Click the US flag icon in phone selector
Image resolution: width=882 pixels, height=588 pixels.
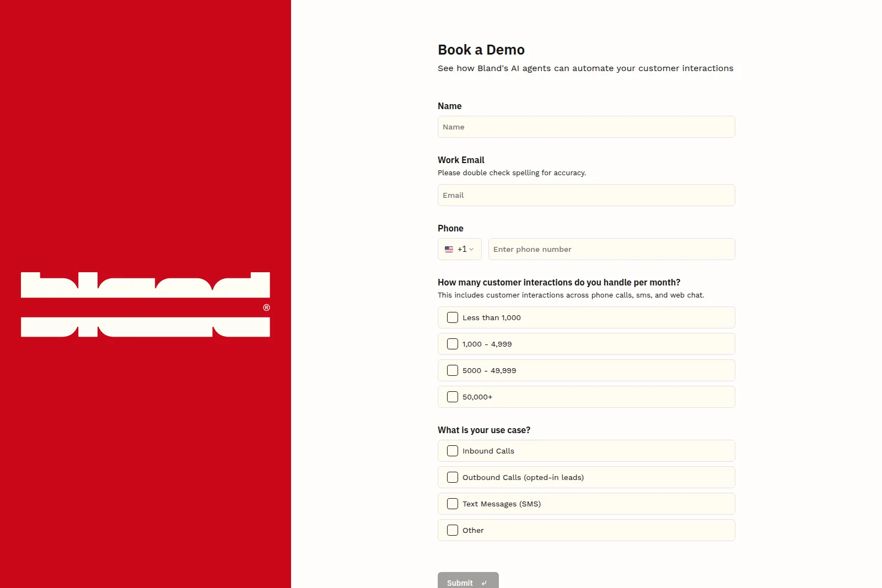coord(448,249)
